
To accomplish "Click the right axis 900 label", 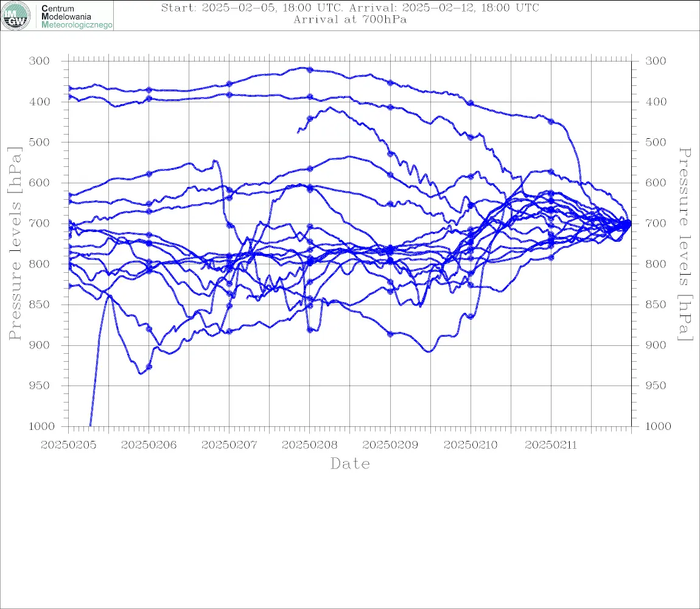I will [656, 345].
